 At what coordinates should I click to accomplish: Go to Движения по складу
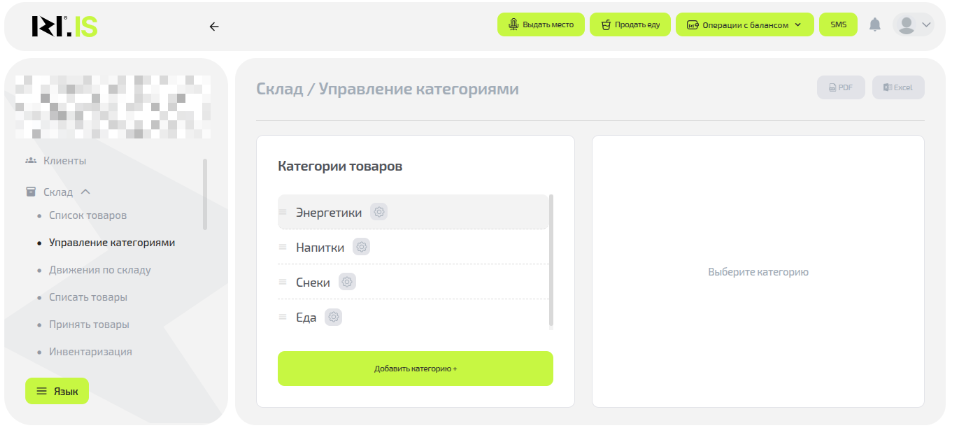click(100, 270)
